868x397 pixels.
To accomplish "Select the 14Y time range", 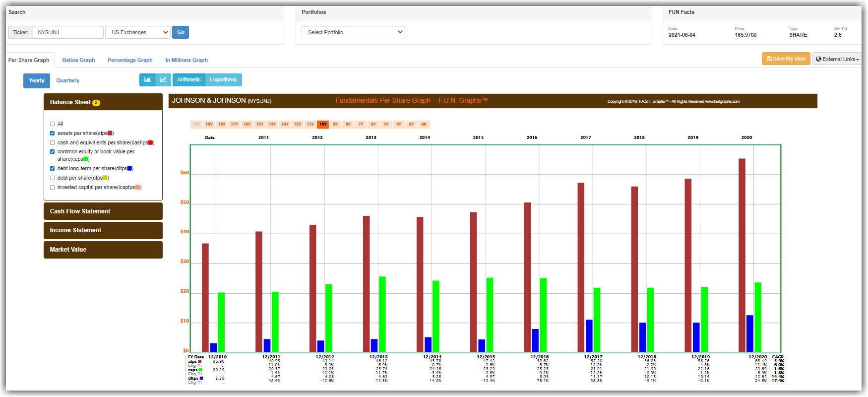I will tap(272, 125).
